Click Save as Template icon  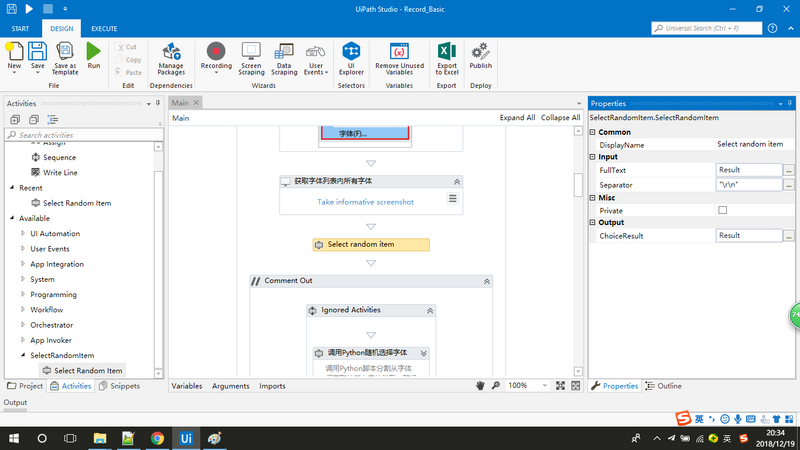point(65,52)
